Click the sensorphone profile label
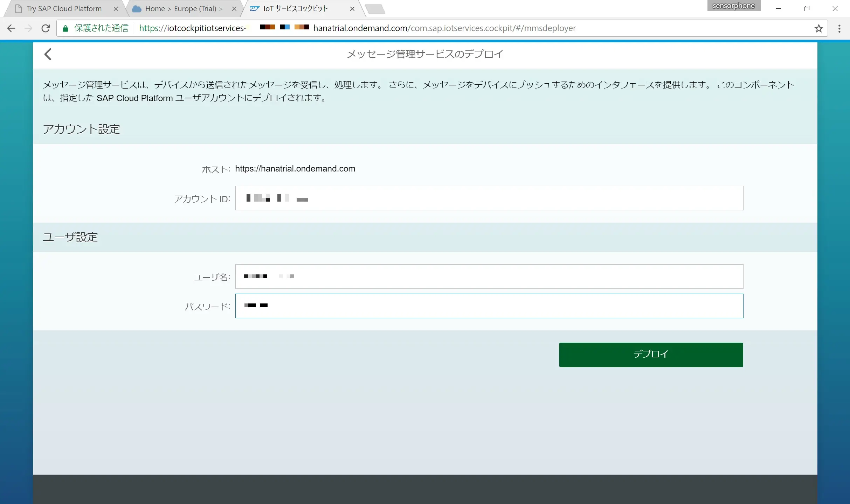Image resolution: width=850 pixels, height=504 pixels. (734, 6)
